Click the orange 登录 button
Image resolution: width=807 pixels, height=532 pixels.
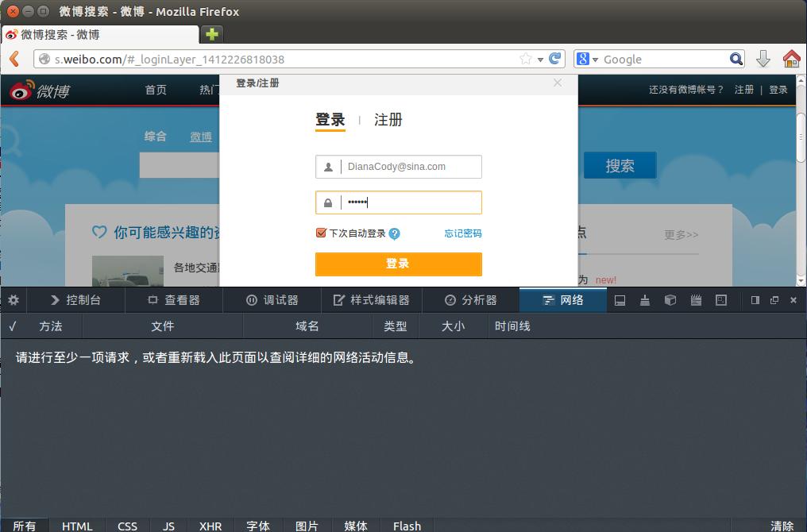tap(398, 264)
